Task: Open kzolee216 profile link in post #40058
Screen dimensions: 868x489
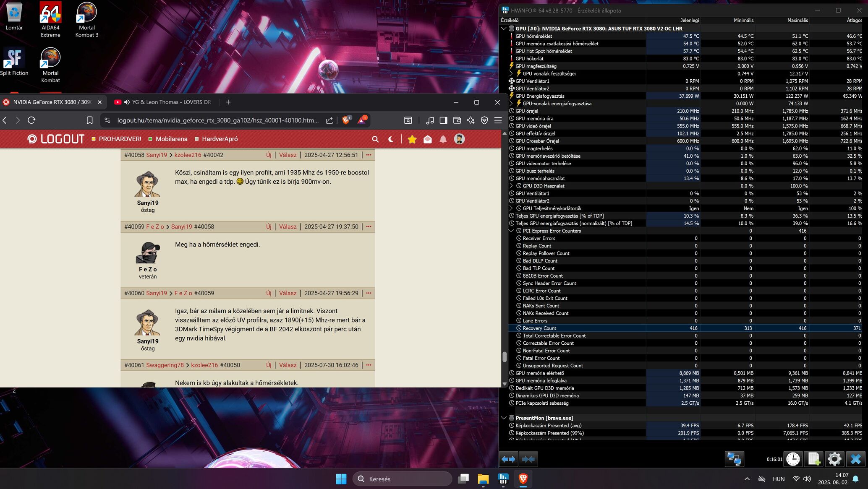Action: (188, 155)
